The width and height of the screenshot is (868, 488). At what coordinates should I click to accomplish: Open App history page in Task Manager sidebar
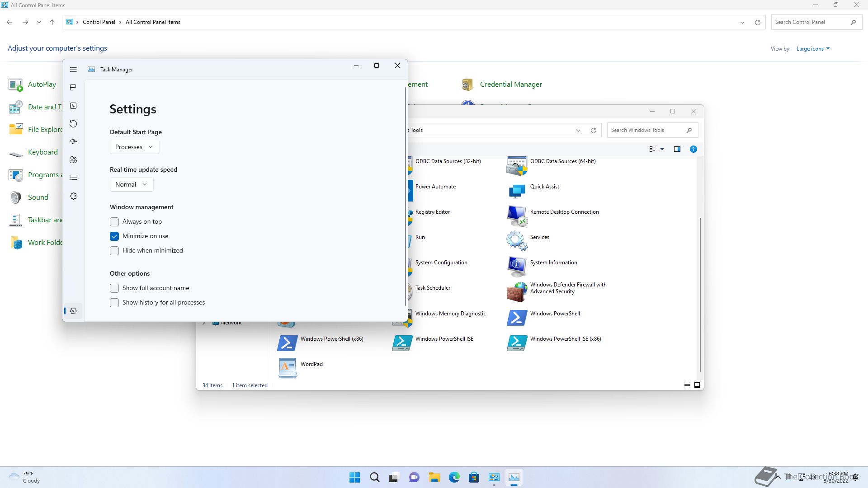(73, 124)
